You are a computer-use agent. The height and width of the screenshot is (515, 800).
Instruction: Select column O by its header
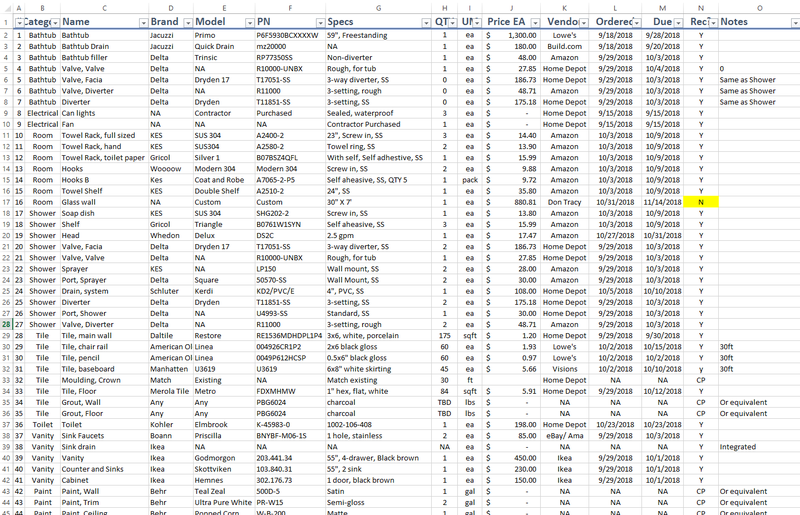pos(759,8)
